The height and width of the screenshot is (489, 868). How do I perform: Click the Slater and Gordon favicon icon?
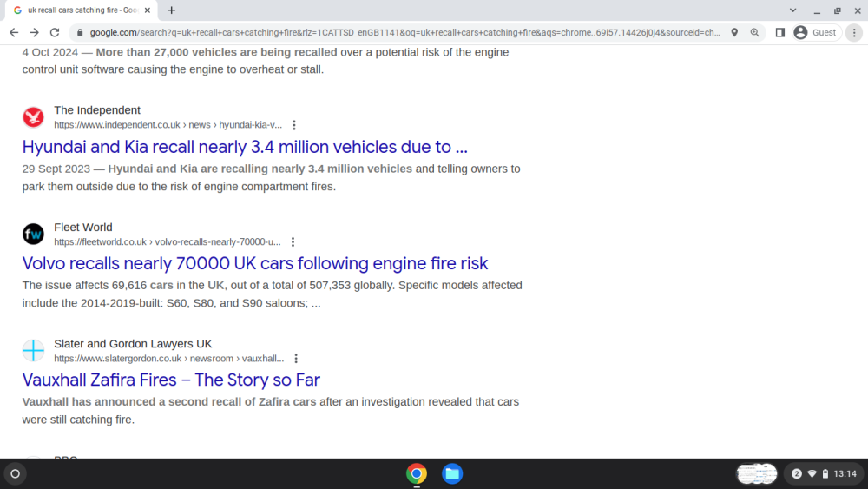pyautogui.click(x=33, y=351)
